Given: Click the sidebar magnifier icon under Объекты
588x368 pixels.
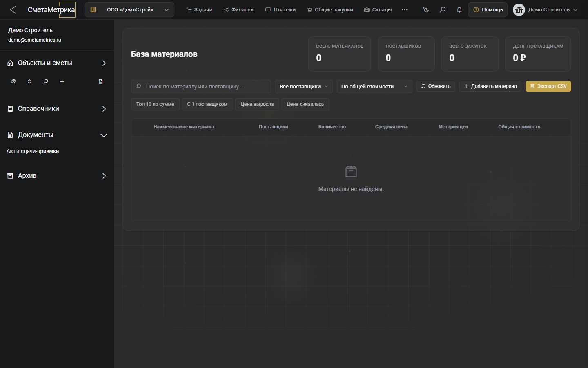Looking at the screenshot, I should click(46, 81).
